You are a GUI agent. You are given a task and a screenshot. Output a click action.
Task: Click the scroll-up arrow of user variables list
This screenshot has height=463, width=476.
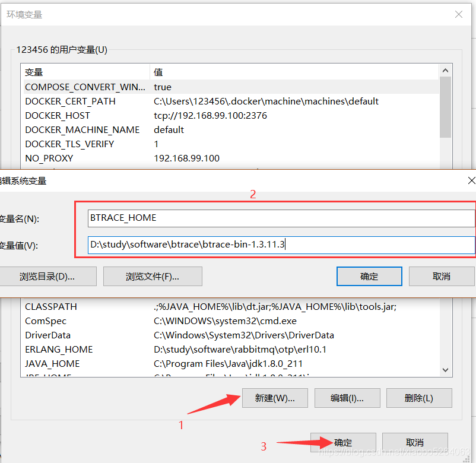(445, 69)
